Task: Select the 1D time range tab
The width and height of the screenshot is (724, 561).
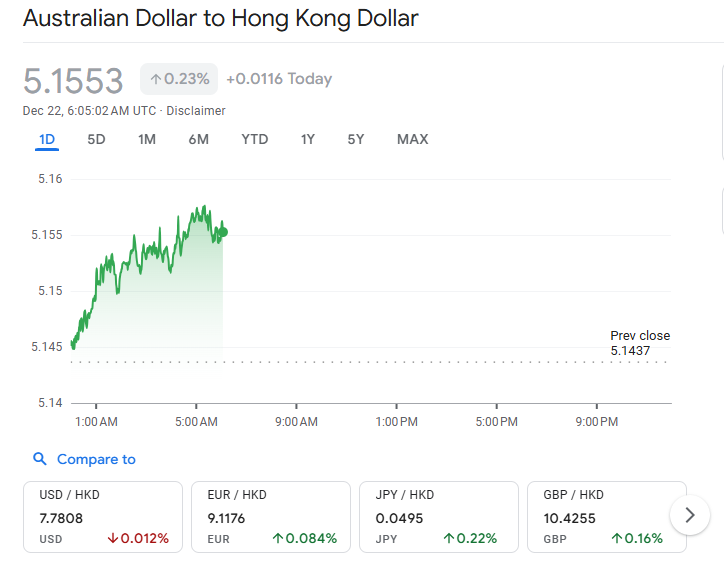Action: click(x=47, y=139)
